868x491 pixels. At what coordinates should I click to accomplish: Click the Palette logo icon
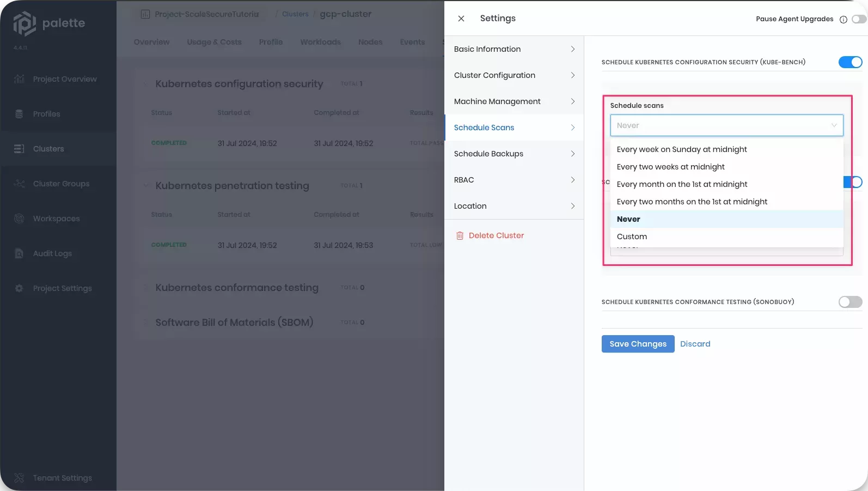pyautogui.click(x=24, y=23)
